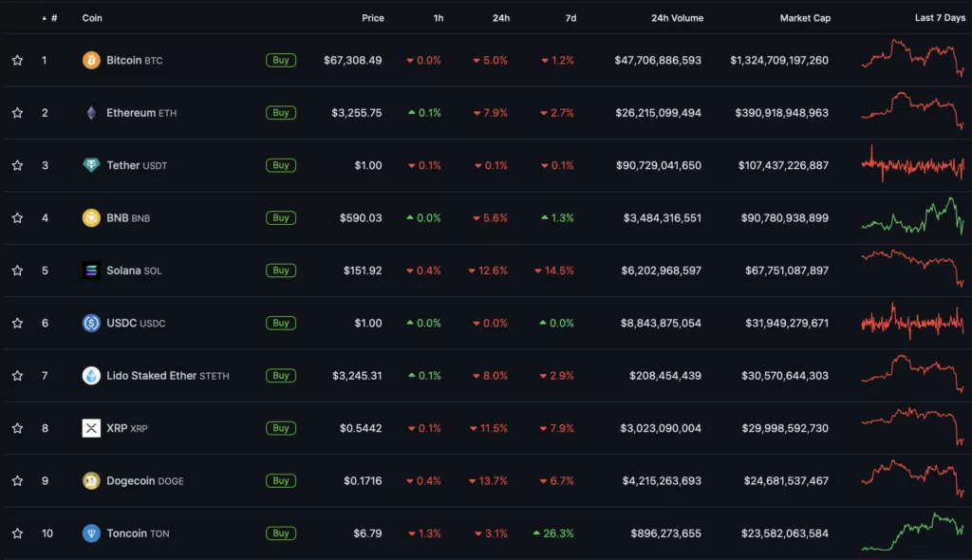Toggle the BNB watchlist star

pos(17,217)
